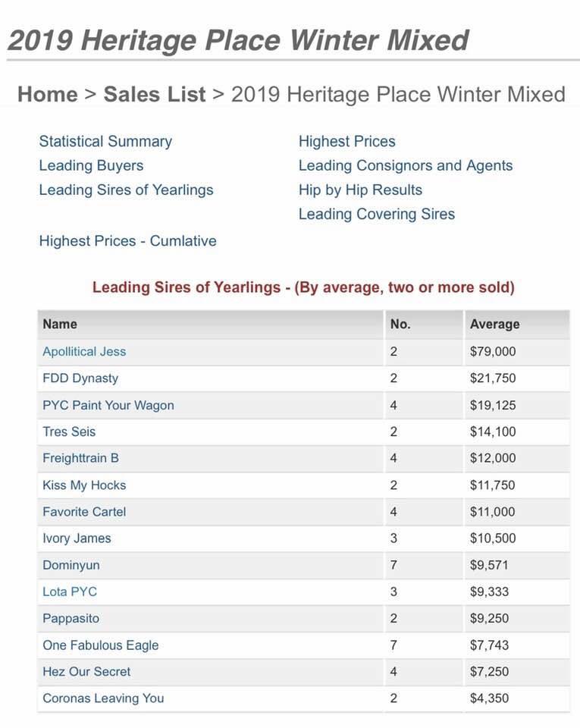The height and width of the screenshot is (728, 580).
Task: Open Hip by Hip Results
Action: tap(361, 190)
